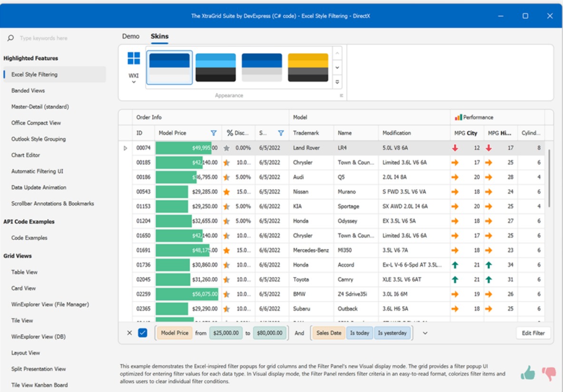
Task: Click the skin gallery down arrow
Action: (x=337, y=67)
